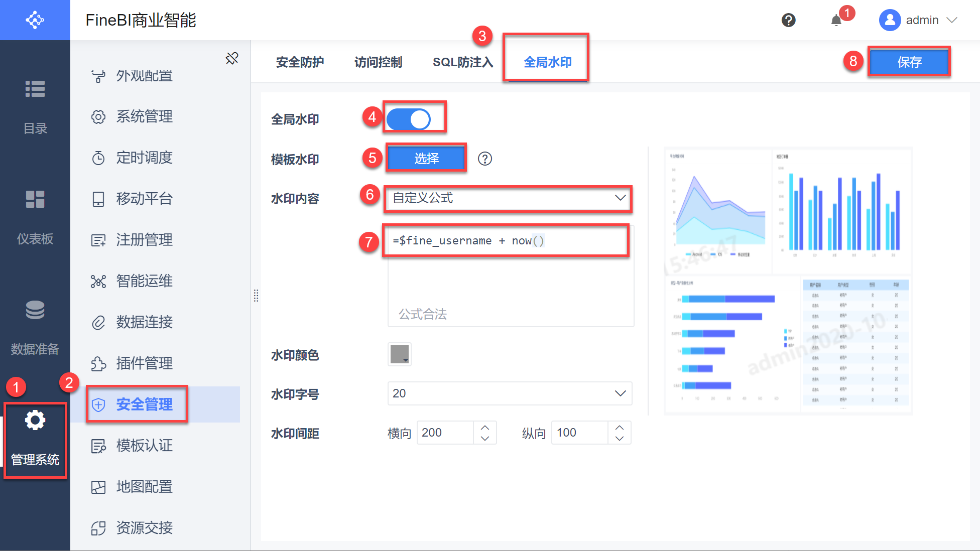Increase the 横向 spacing with up arrow
Viewport: 980px width, 551px height.
click(485, 428)
